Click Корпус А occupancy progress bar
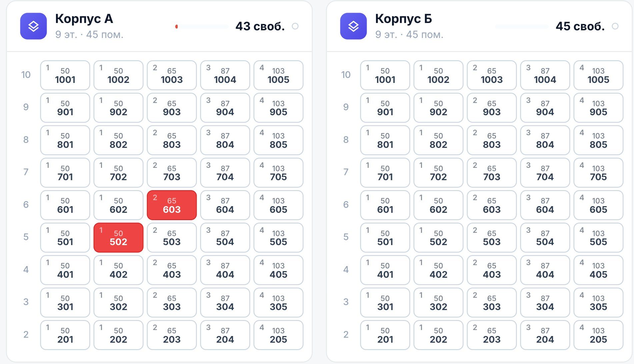The height and width of the screenshot is (364, 634). 202,26
